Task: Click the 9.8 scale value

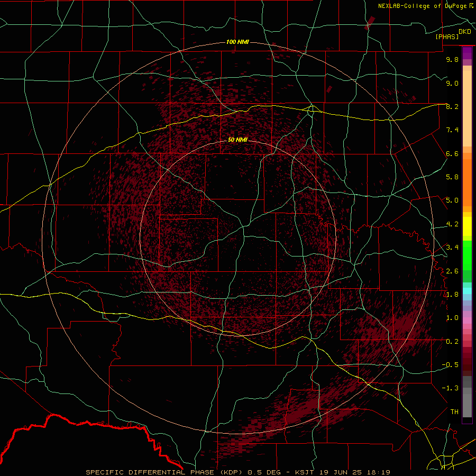Action: (x=452, y=59)
